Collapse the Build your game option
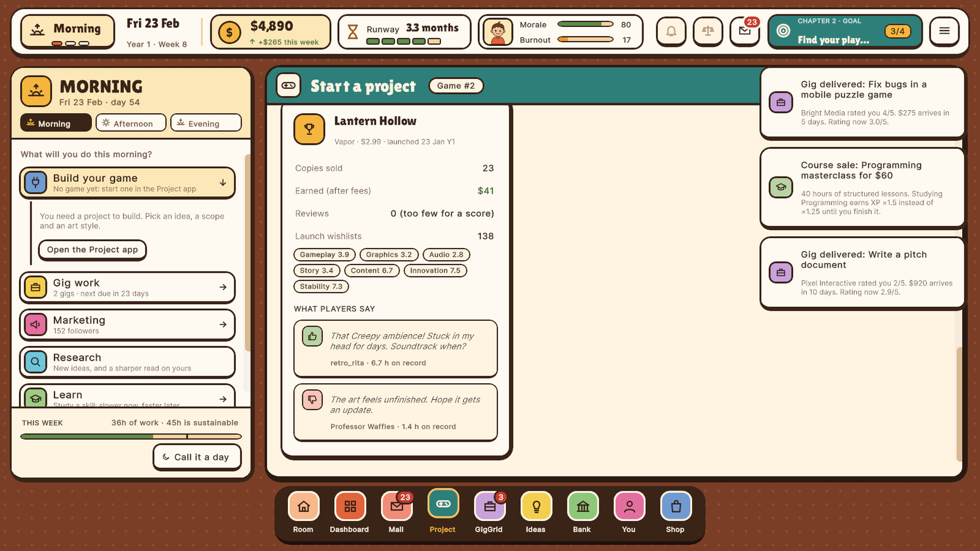This screenshot has height=551, width=980. [x=223, y=183]
